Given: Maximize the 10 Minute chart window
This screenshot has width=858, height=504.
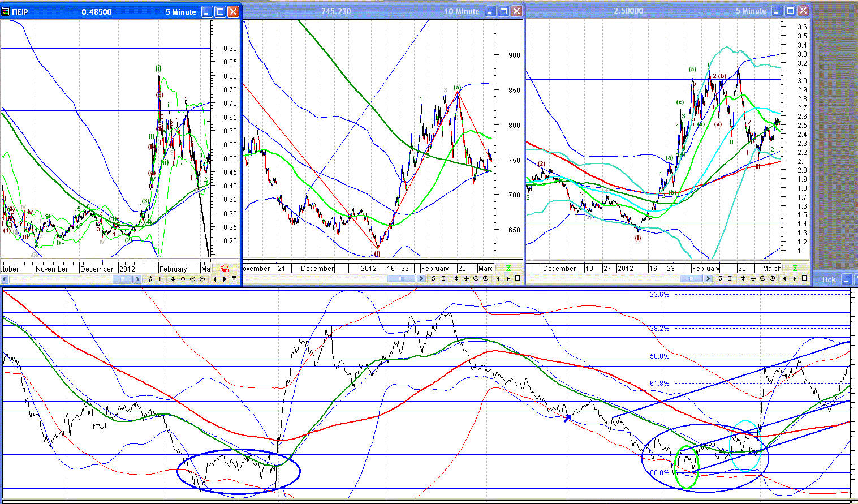Looking at the screenshot, I should [503, 11].
